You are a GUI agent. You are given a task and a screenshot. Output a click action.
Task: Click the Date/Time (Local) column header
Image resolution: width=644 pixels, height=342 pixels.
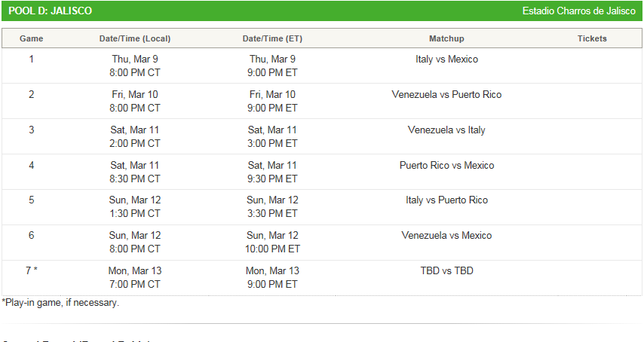pos(135,38)
